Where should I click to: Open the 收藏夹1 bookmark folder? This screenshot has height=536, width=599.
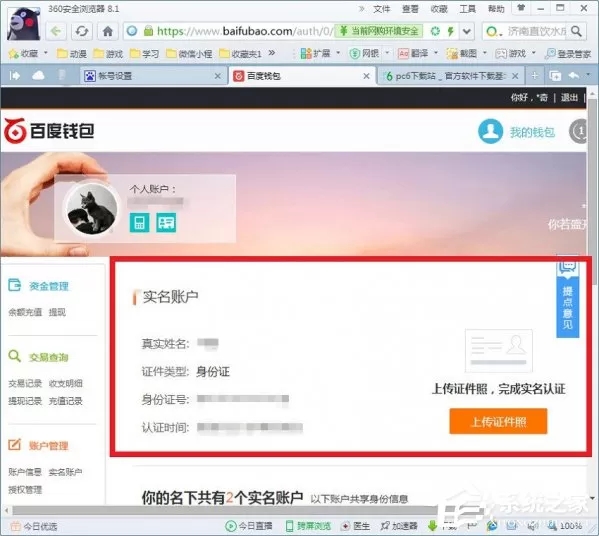click(241, 54)
